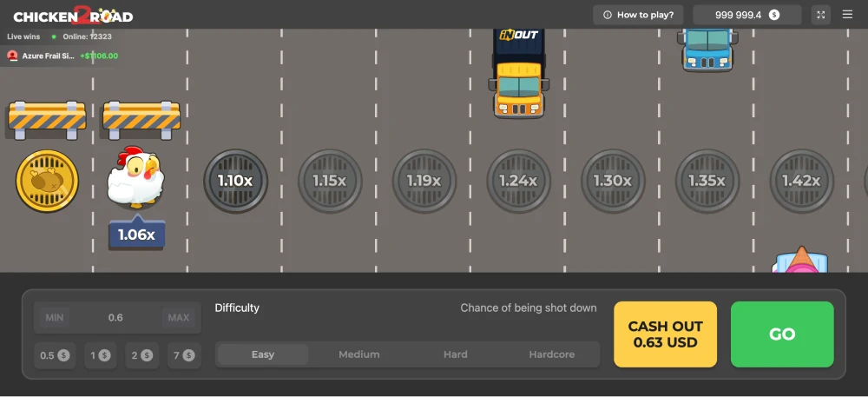868x397 pixels.
Task: Click the 1.06x current multiplier tag
Action: 136,235
